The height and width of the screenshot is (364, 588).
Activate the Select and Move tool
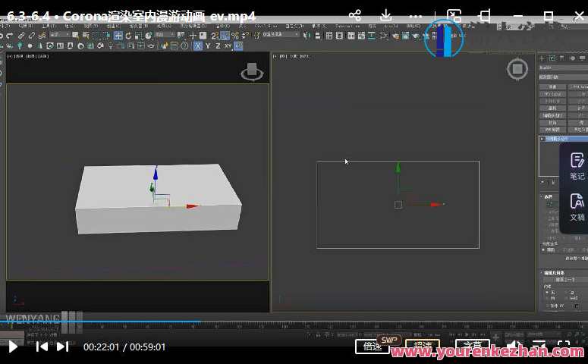[118, 36]
